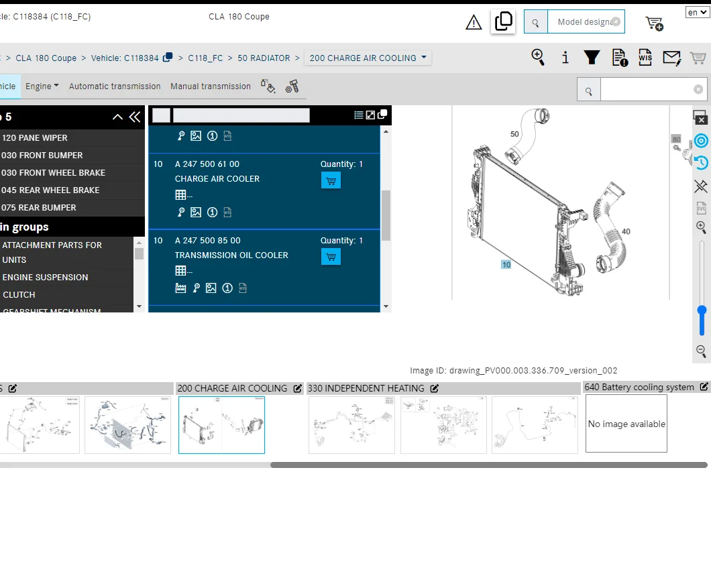This screenshot has height=588, width=711.
Task: Toggle the crossed pin icon beside drawing
Action: pyautogui.click(x=701, y=186)
